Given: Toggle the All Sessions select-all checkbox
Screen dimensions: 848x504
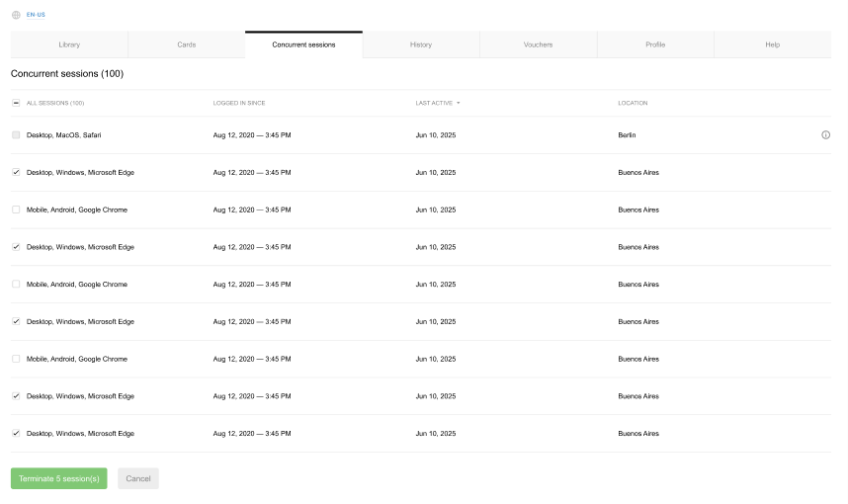Looking at the screenshot, I should click(x=16, y=103).
